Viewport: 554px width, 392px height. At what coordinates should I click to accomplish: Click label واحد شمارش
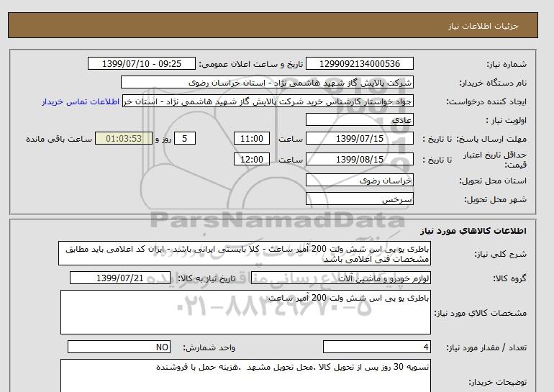coord(209,348)
